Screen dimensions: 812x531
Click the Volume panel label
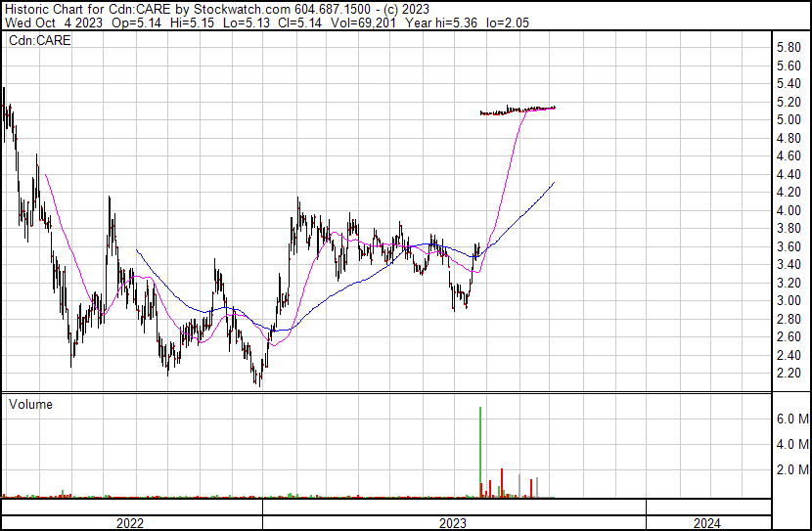click(30, 404)
